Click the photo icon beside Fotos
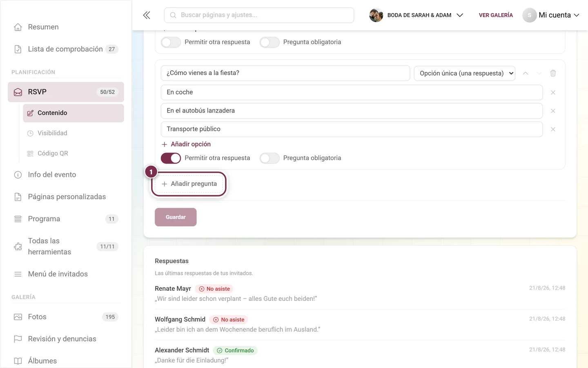This screenshot has width=588, height=368. coord(18,317)
